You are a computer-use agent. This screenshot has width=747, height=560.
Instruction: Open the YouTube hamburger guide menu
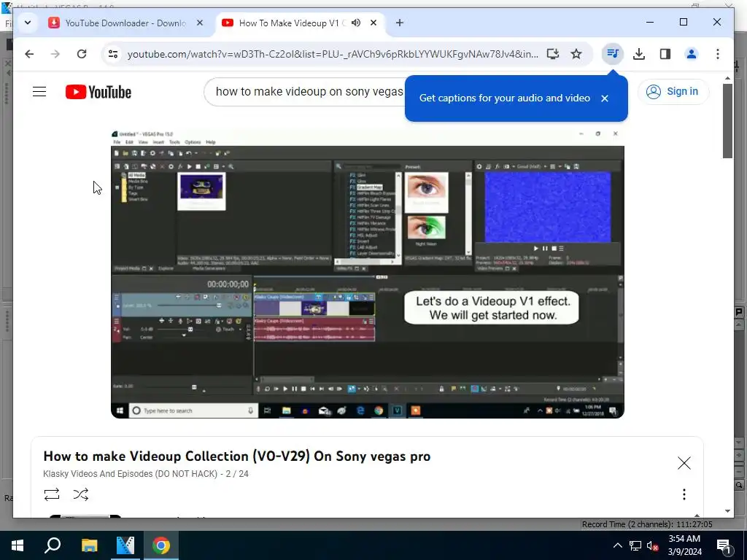(x=39, y=91)
